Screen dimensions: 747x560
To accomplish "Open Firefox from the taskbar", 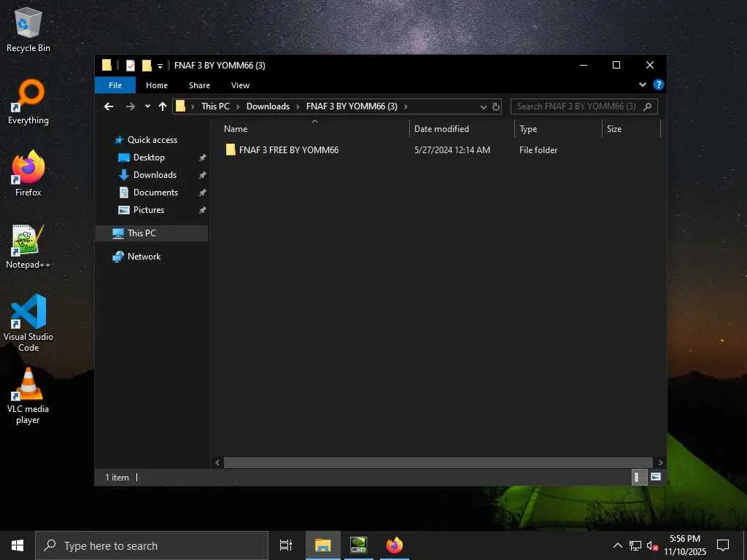I will pyautogui.click(x=395, y=545).
